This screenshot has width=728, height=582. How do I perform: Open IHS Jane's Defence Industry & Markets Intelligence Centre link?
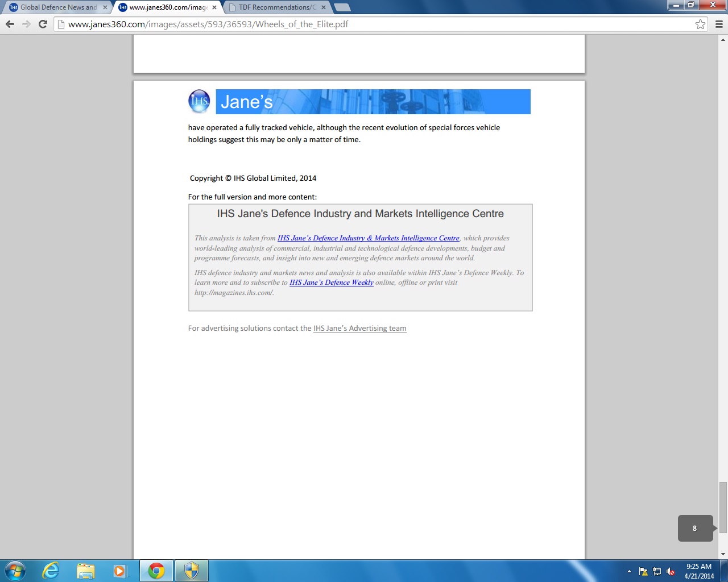pyautogui.click(x=369, y=238)
